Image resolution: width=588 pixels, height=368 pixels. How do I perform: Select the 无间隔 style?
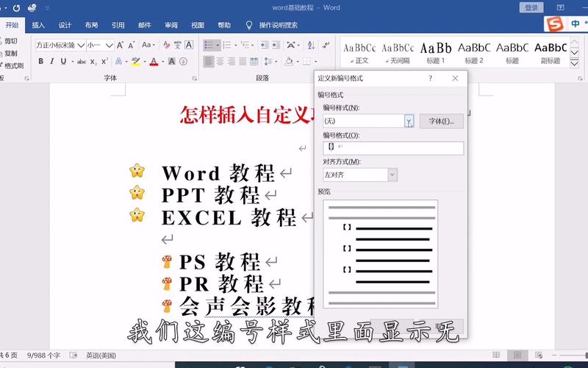(x=398, y=53)
